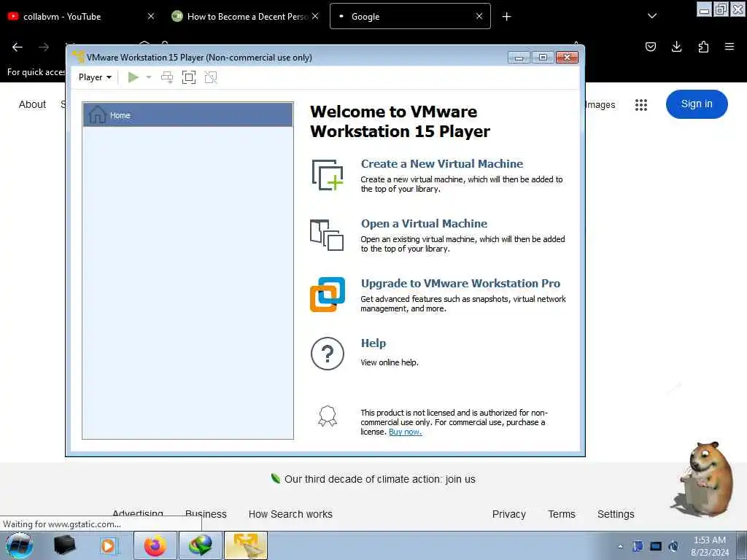Open the browser hamburger application menu
747x560 pixels.
[729, 47]
